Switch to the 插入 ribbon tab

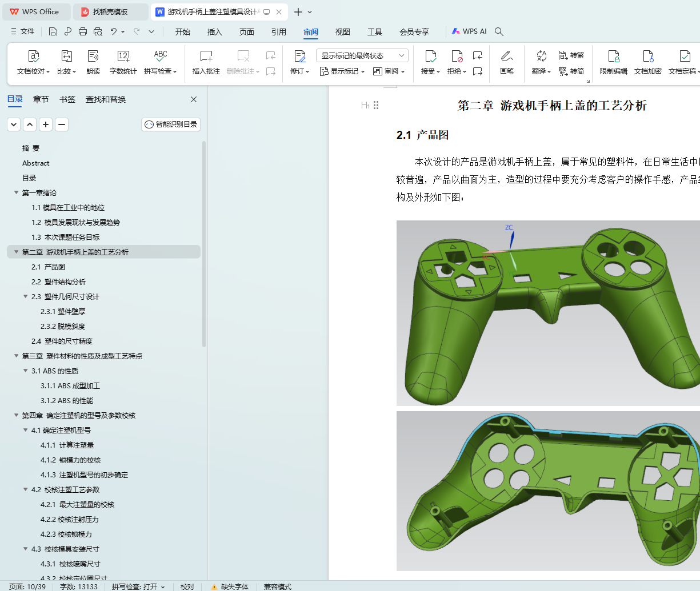215,32
